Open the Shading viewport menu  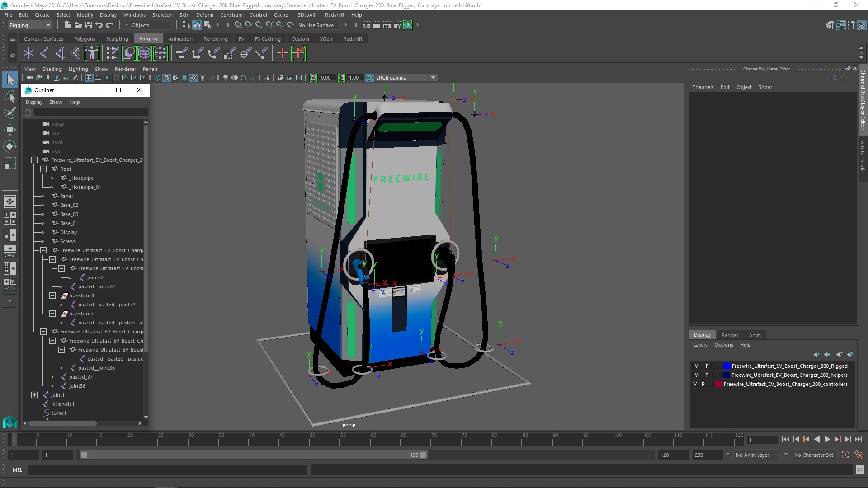click(52, 69)
